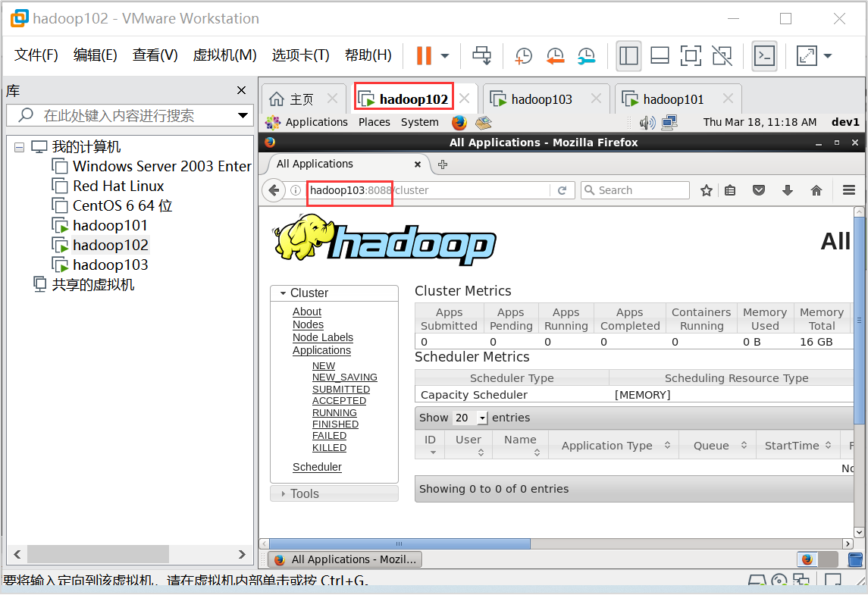Viewport: 868px width, 595px height.
Task: Reload the page with refresh icon
Action: pos(562,190)
